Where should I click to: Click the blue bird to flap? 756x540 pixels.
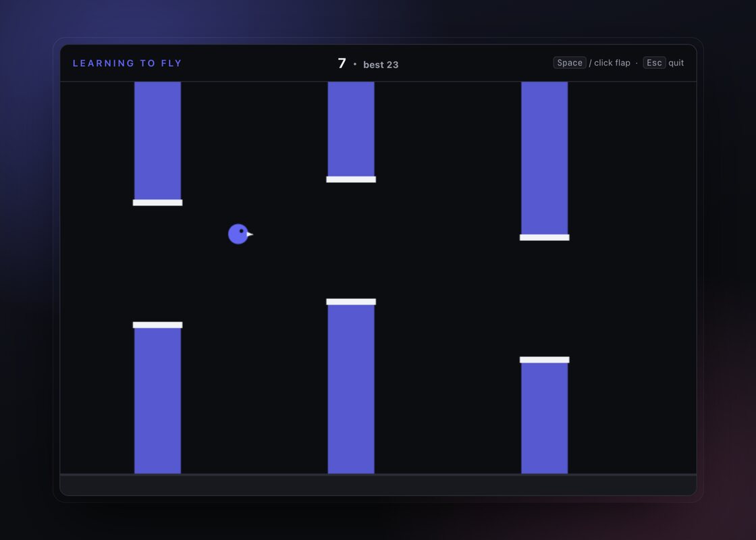coord(240,234)
